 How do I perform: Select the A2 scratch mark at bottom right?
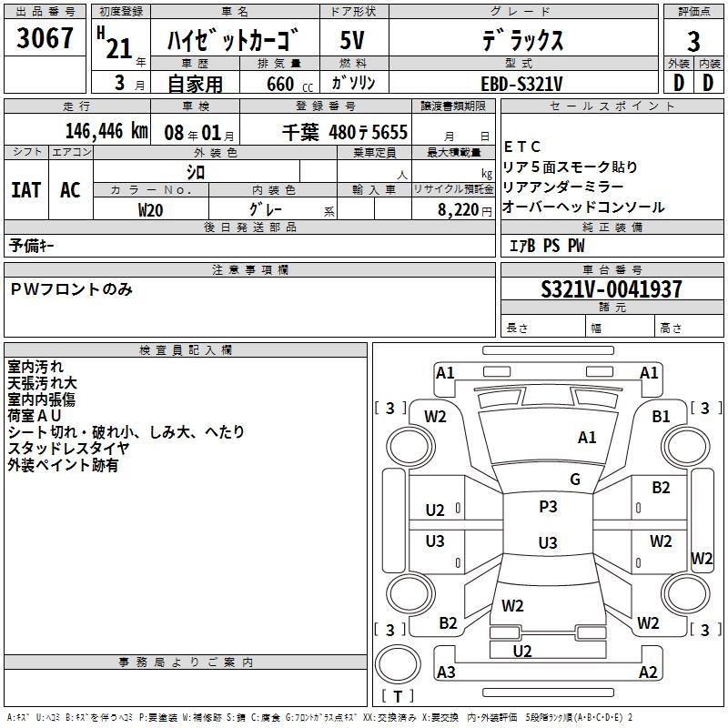648,672
